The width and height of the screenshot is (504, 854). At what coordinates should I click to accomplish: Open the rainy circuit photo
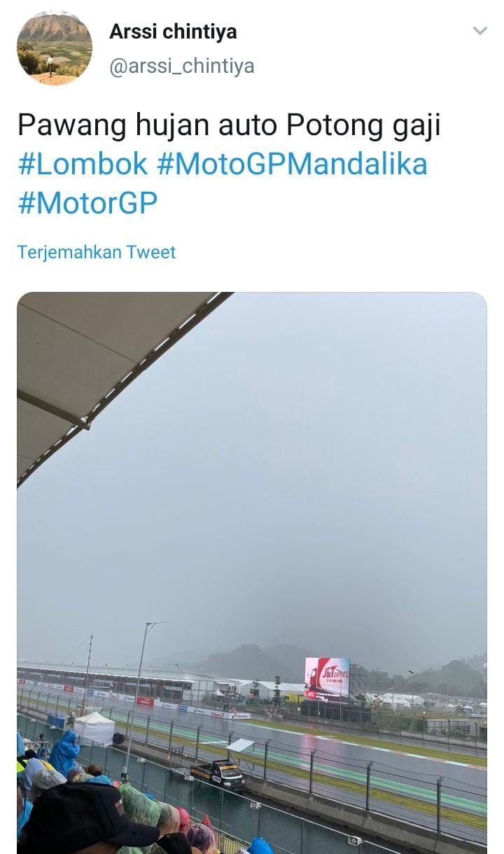tap(252, 573)
